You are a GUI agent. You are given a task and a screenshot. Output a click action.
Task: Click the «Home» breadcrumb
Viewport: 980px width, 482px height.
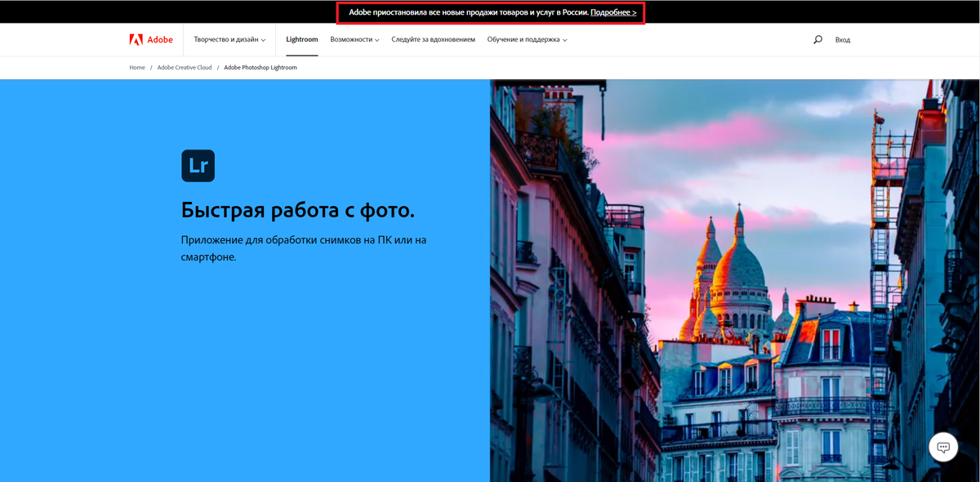pos(136,67)
